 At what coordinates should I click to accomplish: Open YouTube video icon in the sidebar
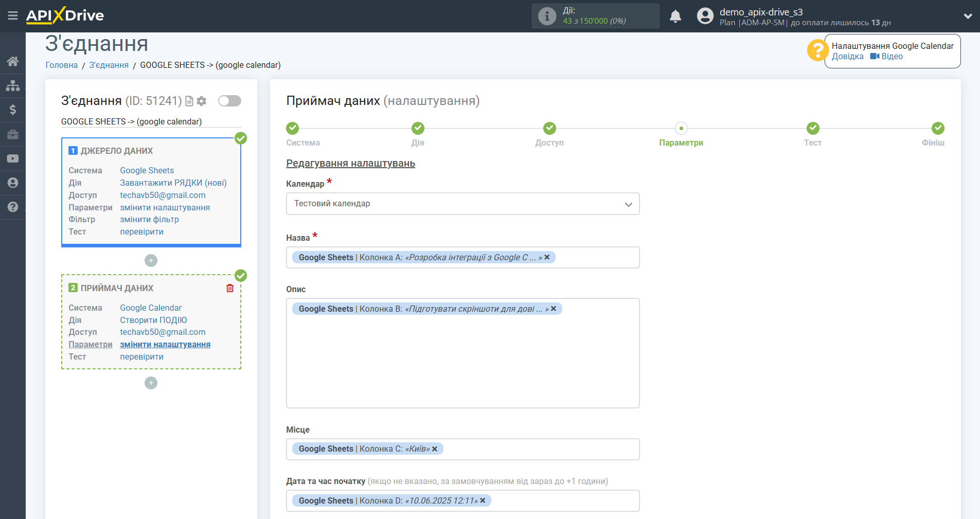pyautogui.click(x=13, y=158)
